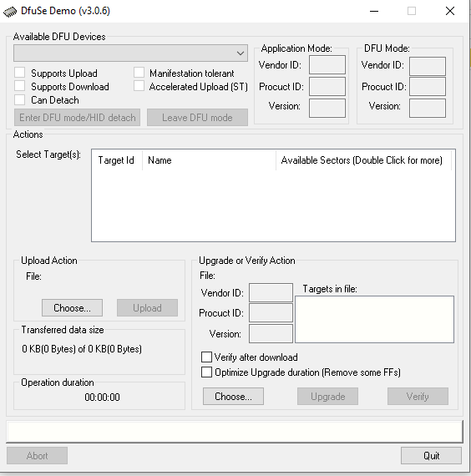Toggle the Can Detach checkbox
This screenshot has height=476, width=471.
coord(20,99)
